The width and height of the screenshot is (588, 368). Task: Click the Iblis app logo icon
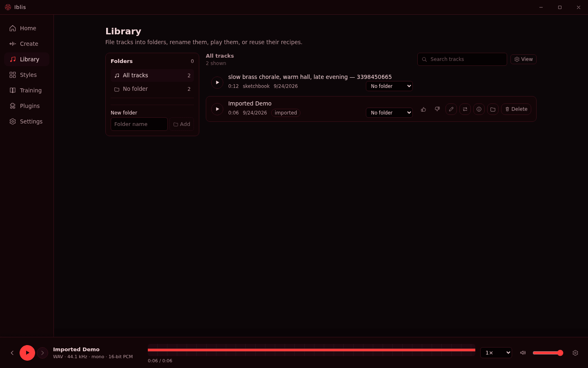pyautogui.click(x=8, y=7)
